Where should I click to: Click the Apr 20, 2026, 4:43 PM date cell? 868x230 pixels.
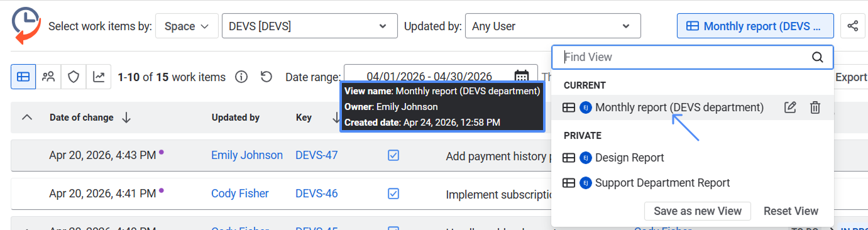click(102, 155)
